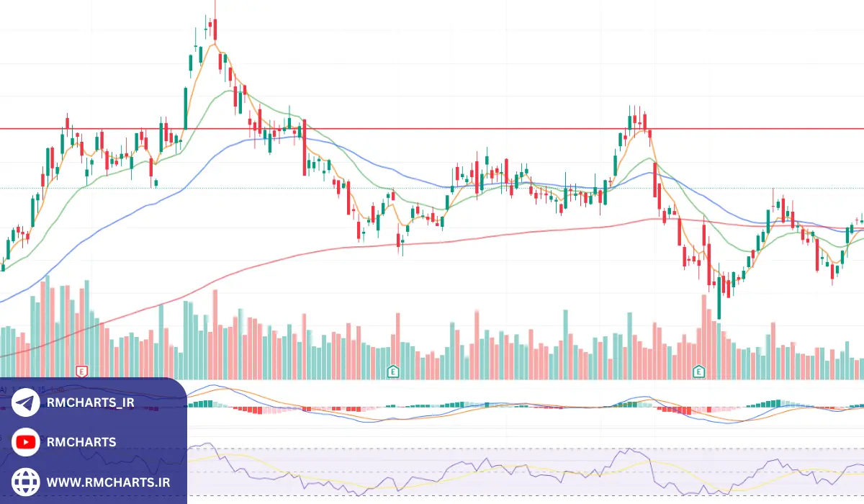Screen dimensions: 864x504
Task: Click the purple RSI line
Action: [626, 451]
